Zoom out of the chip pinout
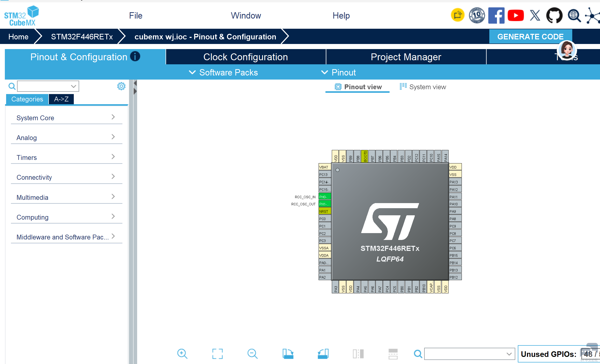 252,354
